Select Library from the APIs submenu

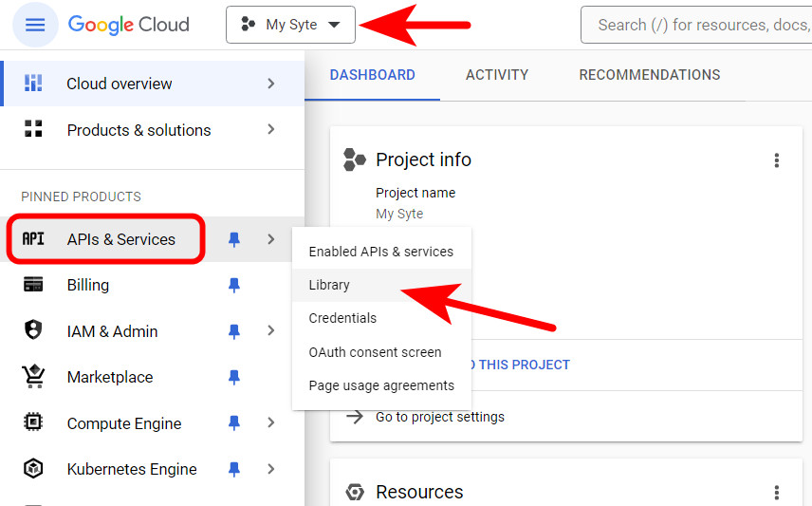(381, 285)
